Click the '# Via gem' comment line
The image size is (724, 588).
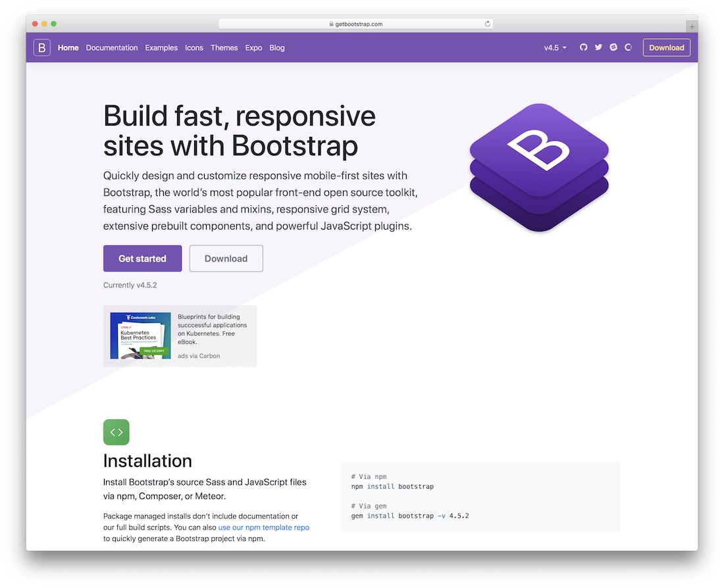tap(369, 506)
